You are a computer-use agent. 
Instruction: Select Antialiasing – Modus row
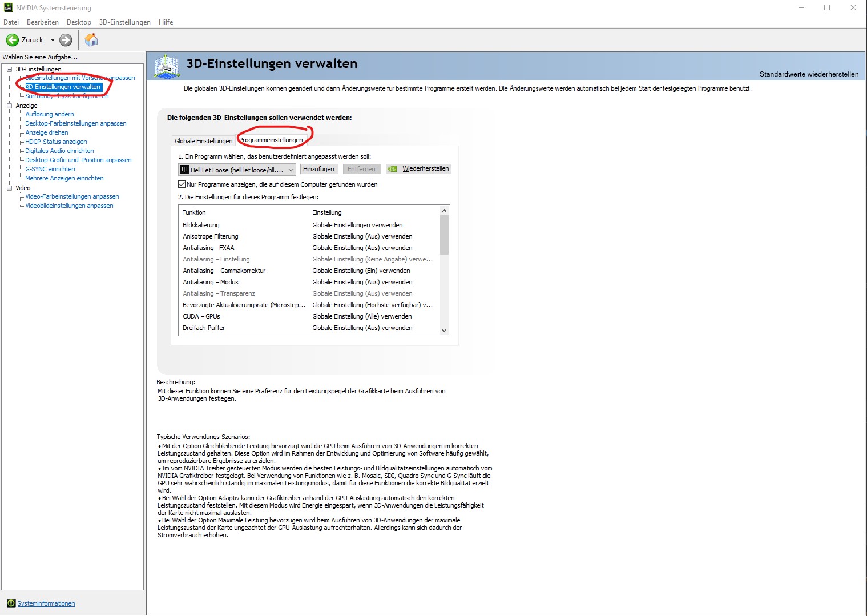pos(309,282)
